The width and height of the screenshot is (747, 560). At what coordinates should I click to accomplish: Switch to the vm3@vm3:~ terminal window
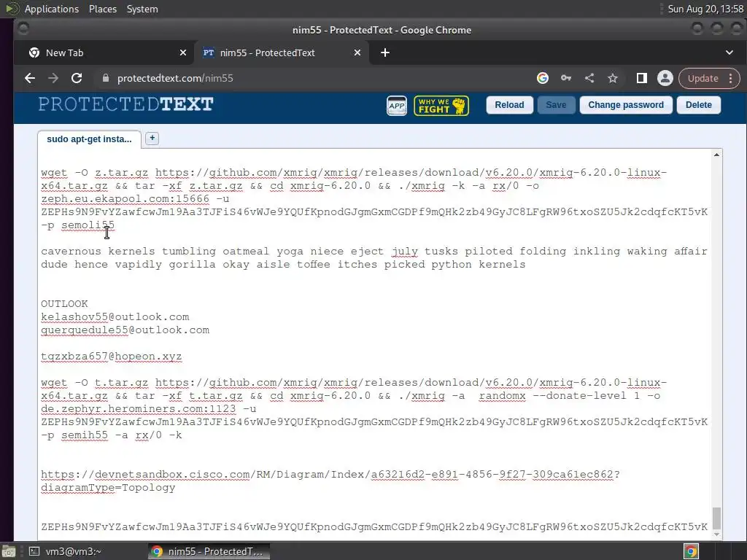(66, 551)
